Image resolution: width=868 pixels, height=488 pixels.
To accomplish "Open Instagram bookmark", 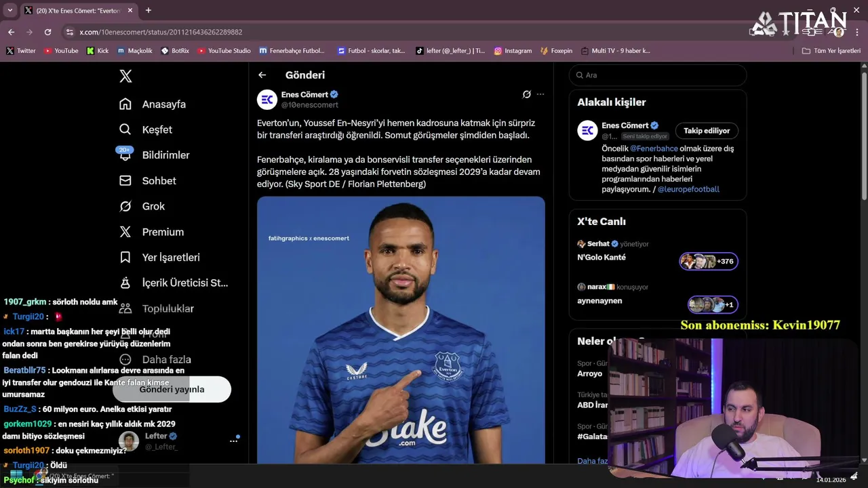I will point(513,51).
